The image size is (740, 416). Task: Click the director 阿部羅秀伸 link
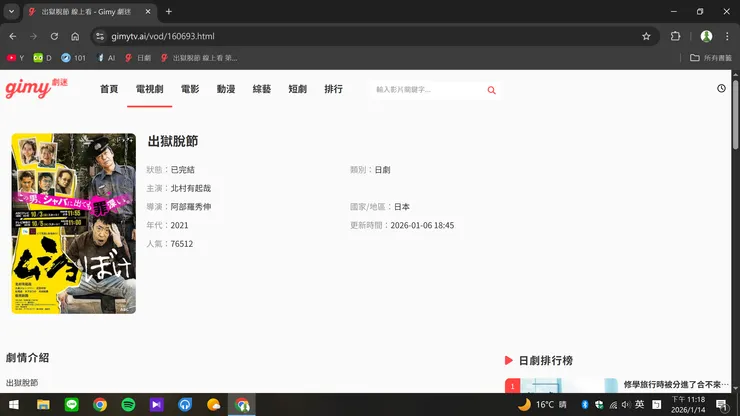191,206
